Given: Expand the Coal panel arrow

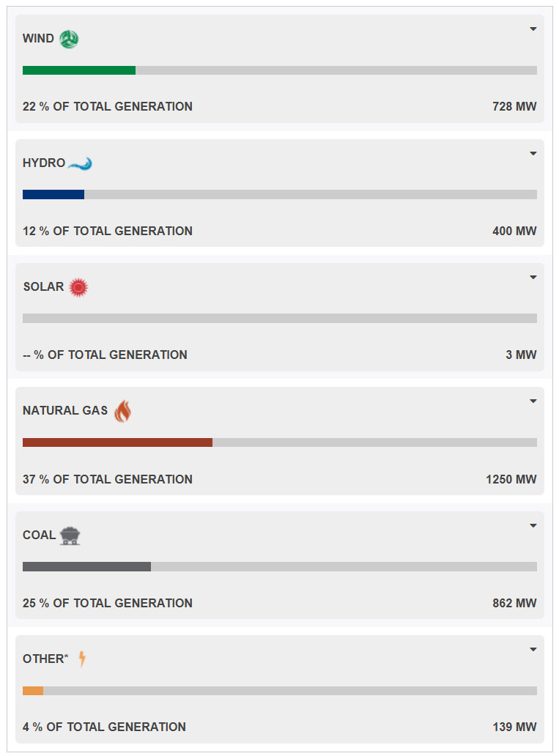Looking at the screenshot, I should (x=533, y=525).
